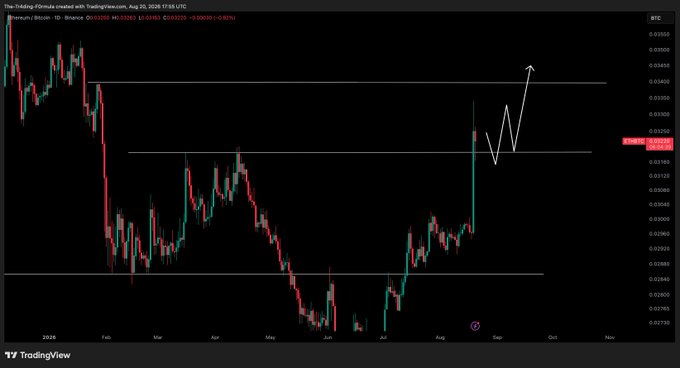Click the 0.03220 current price label

(x=660, y=141)
